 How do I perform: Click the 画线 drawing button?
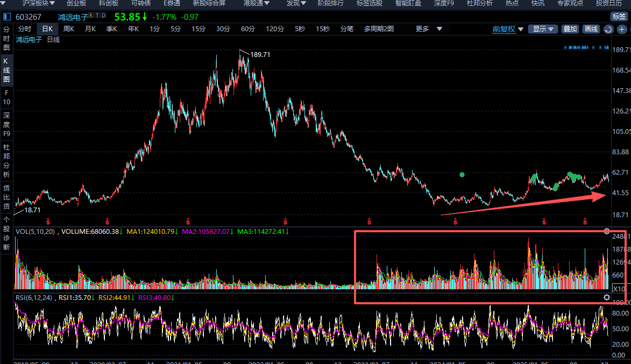pos(591,29)
